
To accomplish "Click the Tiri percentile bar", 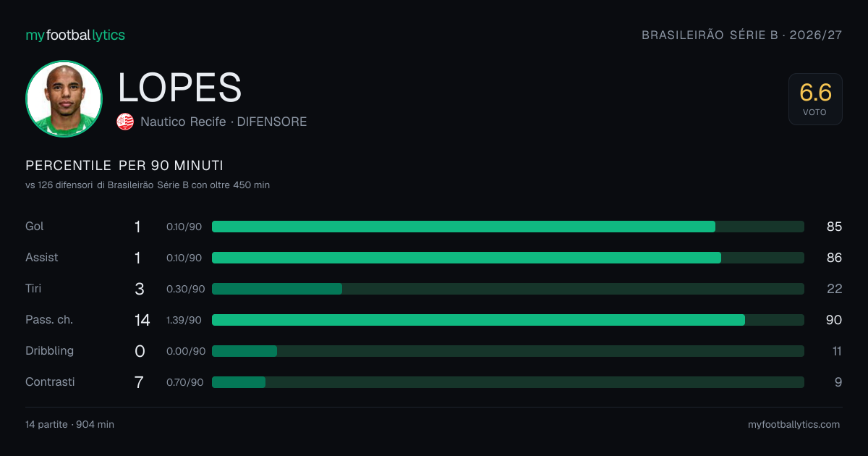I will 508,289.
